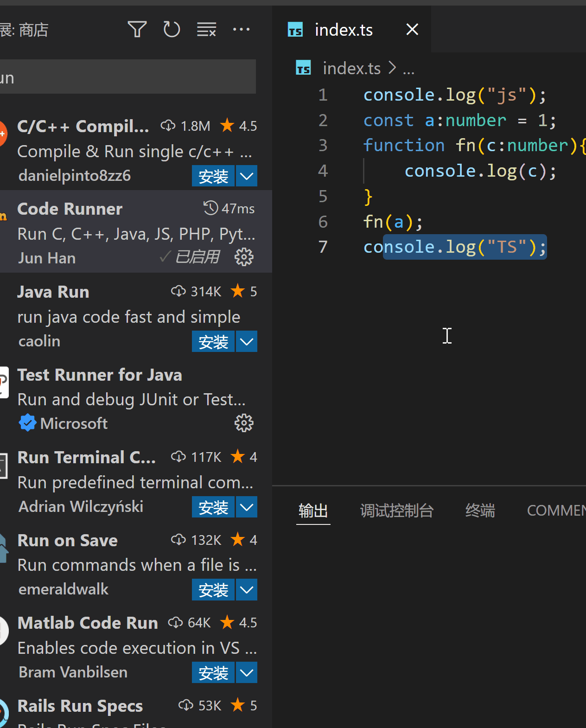Select the index.ts editor tab
This screenshot has width=586, height=728.
[x=352, y=30]
